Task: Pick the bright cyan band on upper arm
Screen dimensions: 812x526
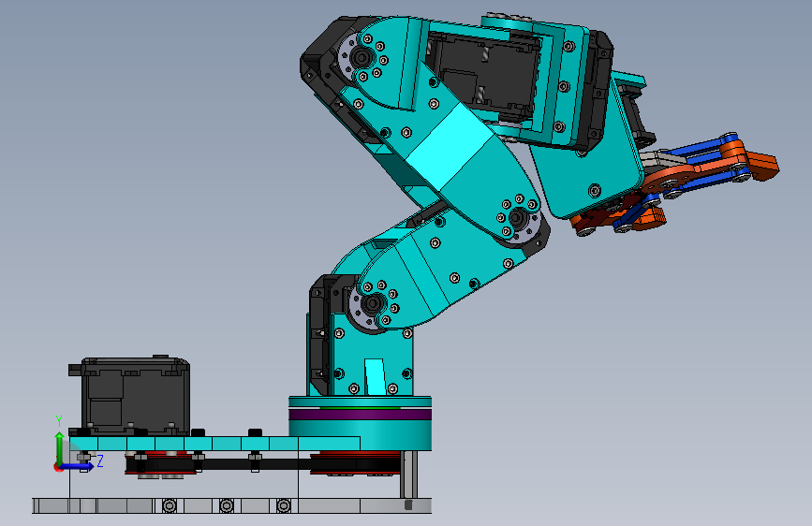Action: point(450,147)
